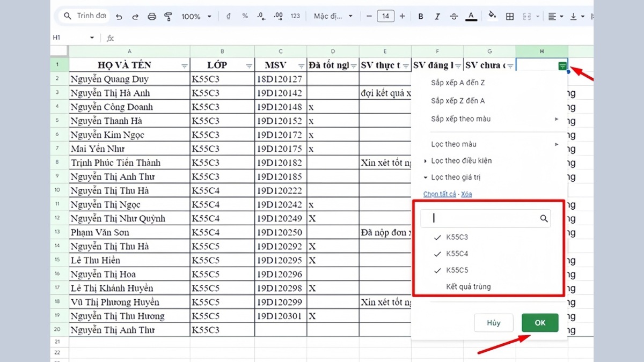Click the Chọn tất cả link
Viewport: 644px width, 362px height.
click(x=440, y=194)
